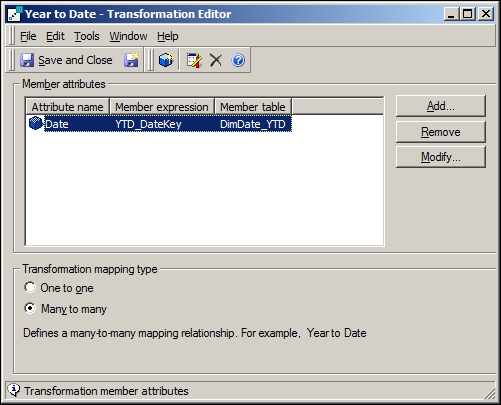
Task: Click the Date attribute cube icon
Action: pyautogui.click(x=36, y=123)
